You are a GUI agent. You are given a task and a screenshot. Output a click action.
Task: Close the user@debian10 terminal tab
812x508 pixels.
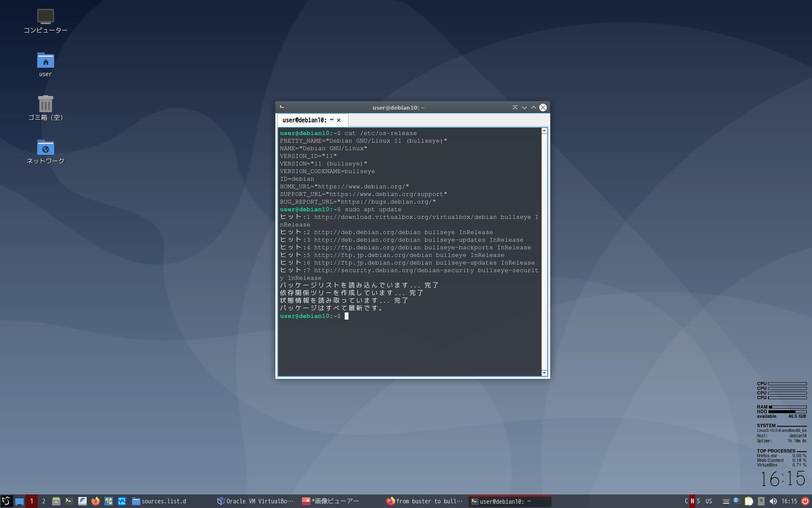(x=339, y=120)
